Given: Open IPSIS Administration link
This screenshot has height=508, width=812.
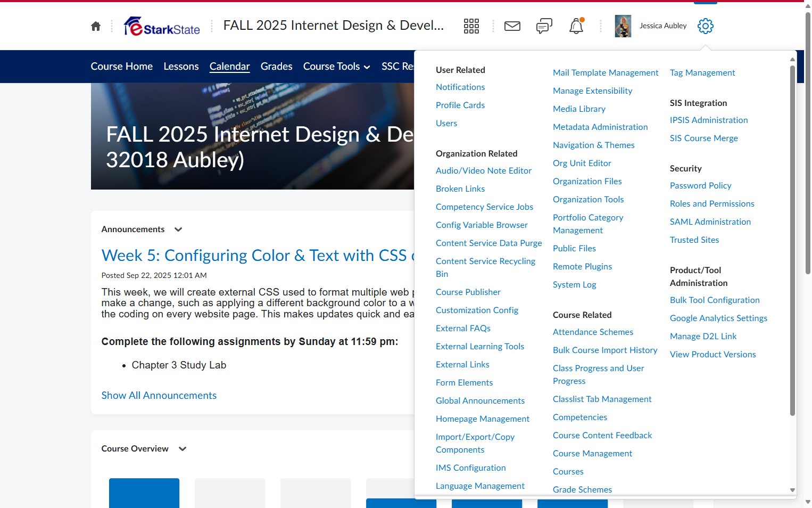Looking at the screenshot, I should pos(709,120).
